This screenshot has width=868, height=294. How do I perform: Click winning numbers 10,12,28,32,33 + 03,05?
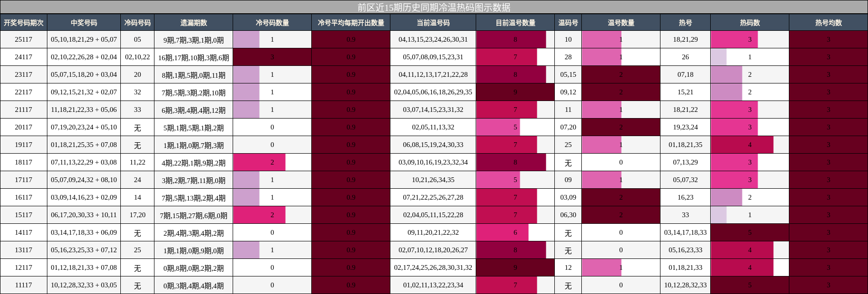tap(84, 285)
